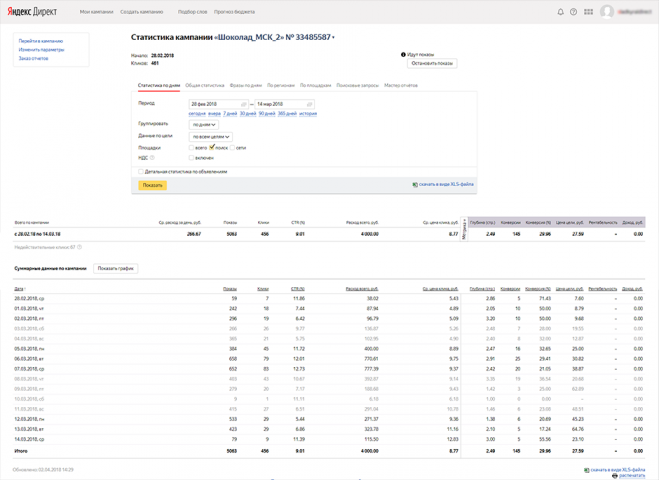Open the 'По регионам' tab
The height and width of the screenshot is (480, 659).
pyautogui.click(x=281, y=85)
